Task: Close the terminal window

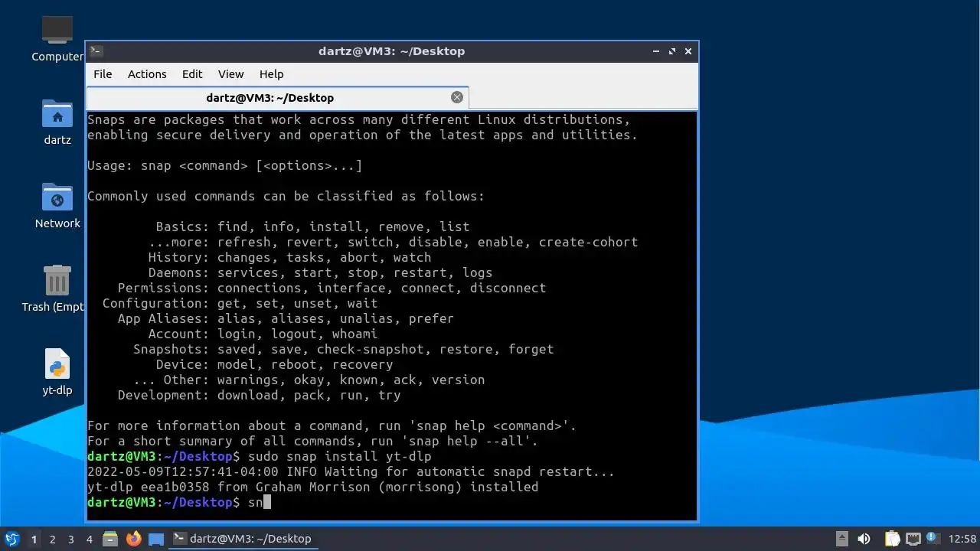Action: [x=688, y=51]
